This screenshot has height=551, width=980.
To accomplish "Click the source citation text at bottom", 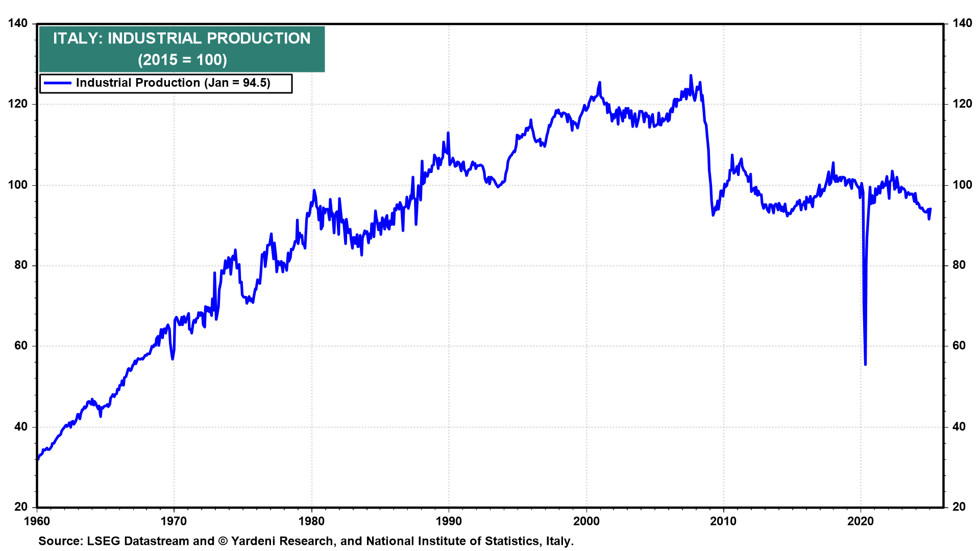I will (306, 541).
